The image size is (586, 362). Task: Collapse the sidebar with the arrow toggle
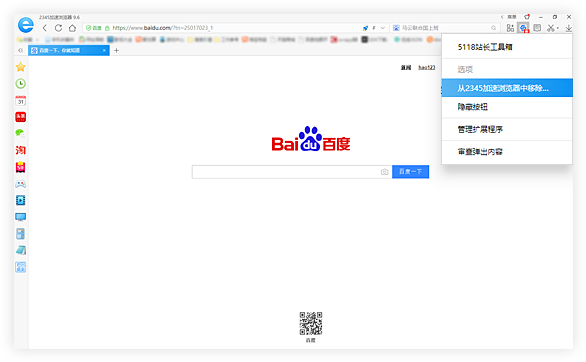tap(21, 50)
